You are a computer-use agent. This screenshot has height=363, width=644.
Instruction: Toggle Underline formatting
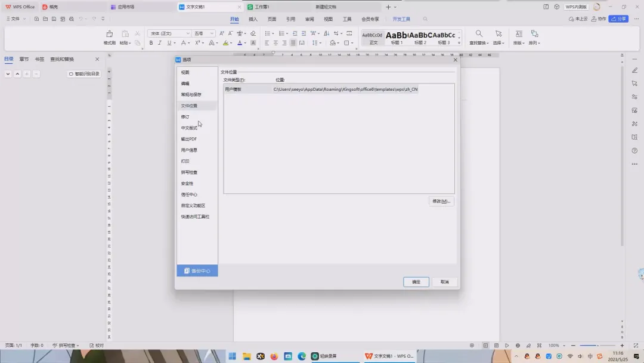pyautogui.click(x=169, y=43)
